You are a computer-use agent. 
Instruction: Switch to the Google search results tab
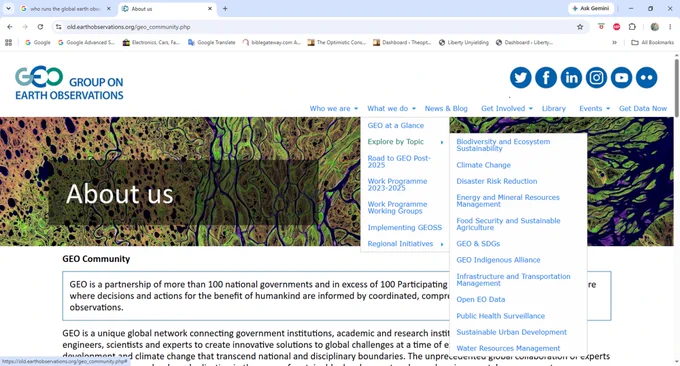click(x=65, y=9)
